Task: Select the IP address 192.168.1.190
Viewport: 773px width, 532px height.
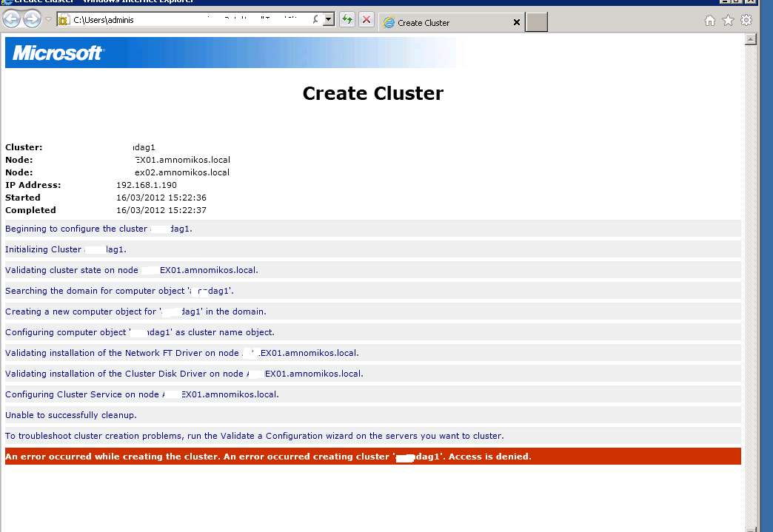Action: [x=147, y=185]
